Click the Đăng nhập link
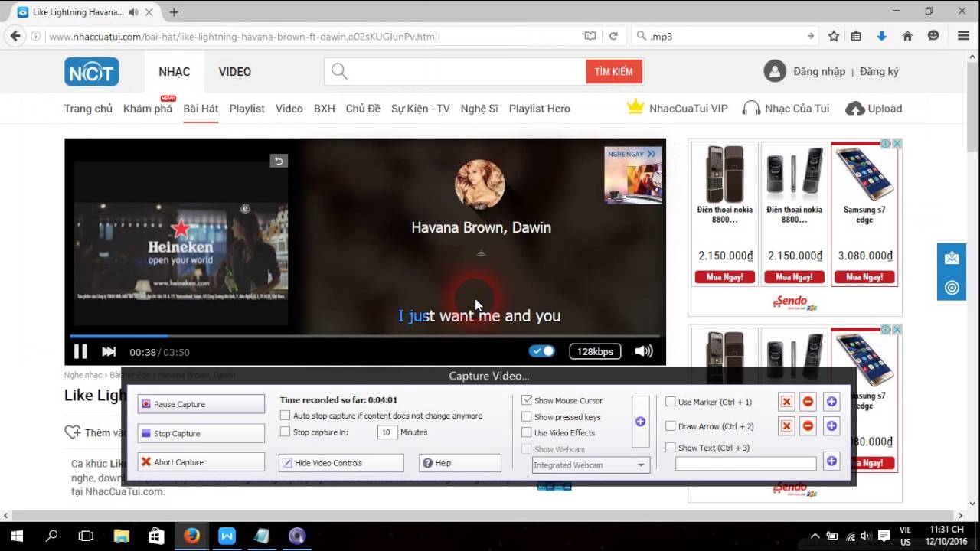Screen dimensions: 980x551 coord(819,71)
